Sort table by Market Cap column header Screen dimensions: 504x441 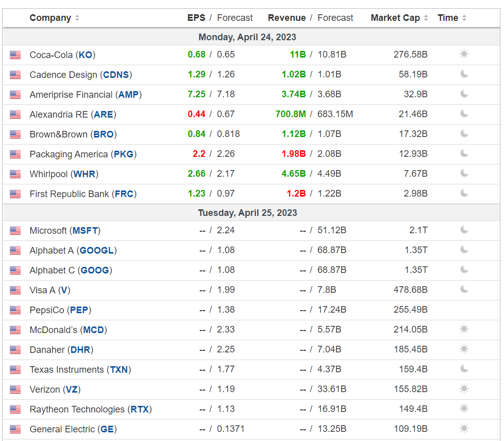399,18
